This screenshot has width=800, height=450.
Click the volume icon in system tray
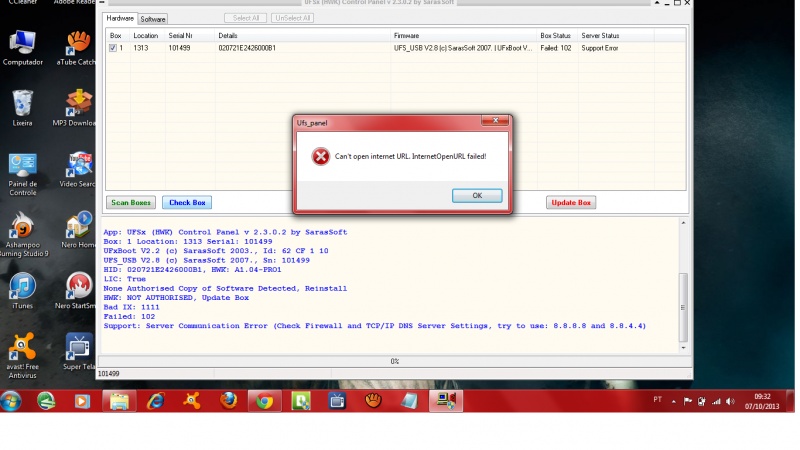[x=730, y=402]
